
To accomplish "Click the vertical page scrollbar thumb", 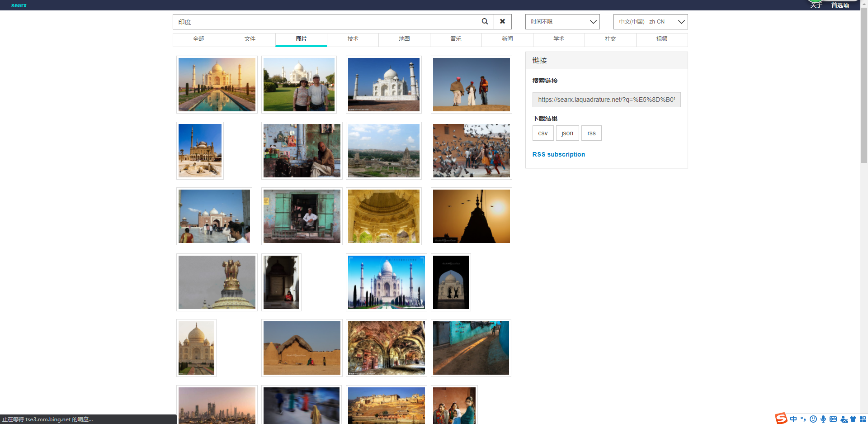I will (x=864, y=86).
